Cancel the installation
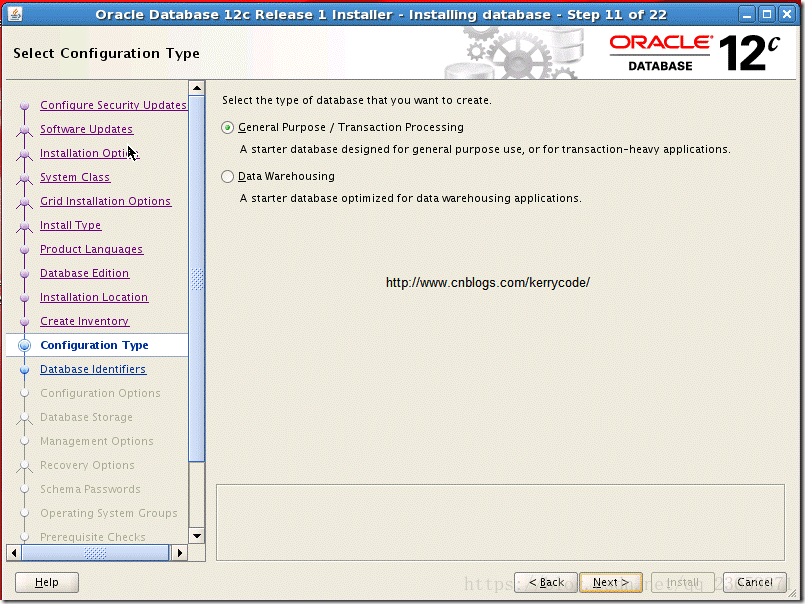 coord(754,582)
